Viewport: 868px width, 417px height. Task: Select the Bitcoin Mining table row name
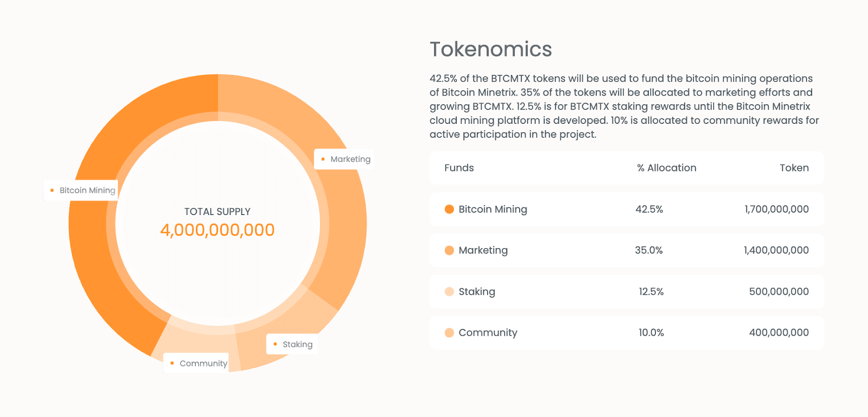pyautogui.click(x=493, y=209)
